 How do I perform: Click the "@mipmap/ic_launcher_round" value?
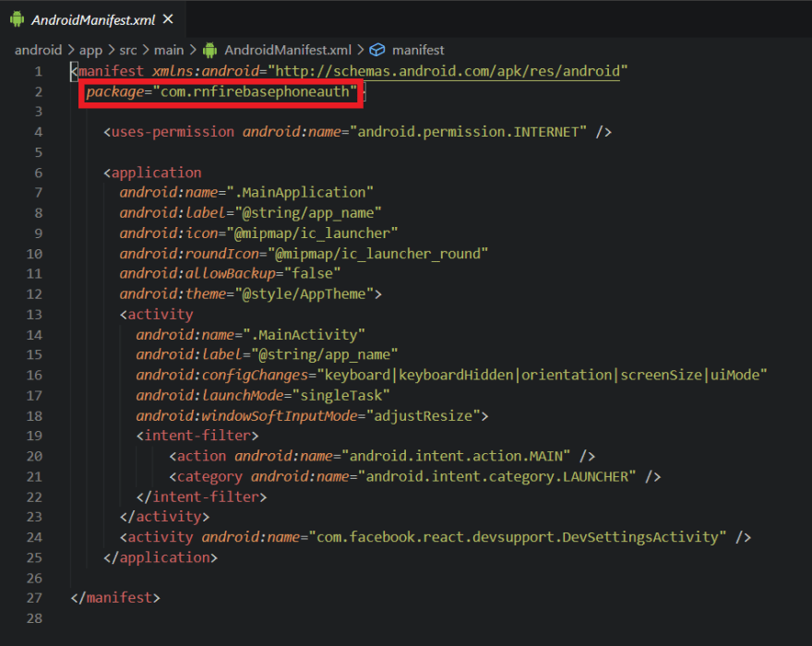pyautogui.click(x=377, y=254)
